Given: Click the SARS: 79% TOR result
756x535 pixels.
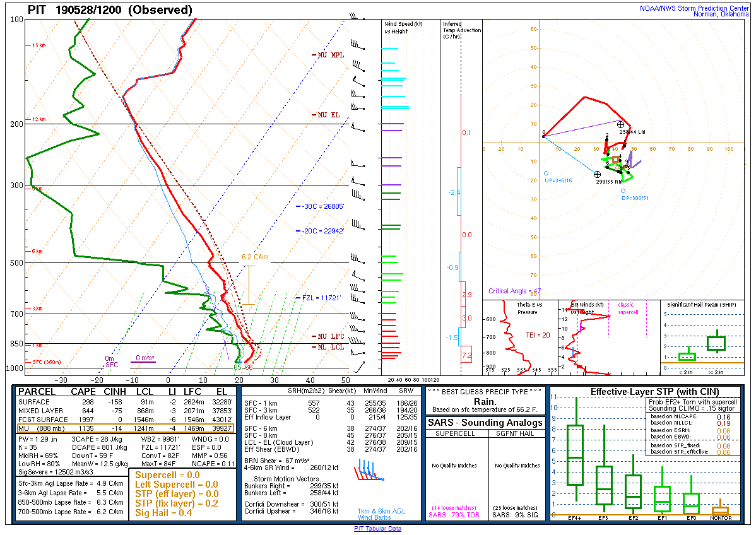Looking at the screenshot, I should tap(454, 515).
